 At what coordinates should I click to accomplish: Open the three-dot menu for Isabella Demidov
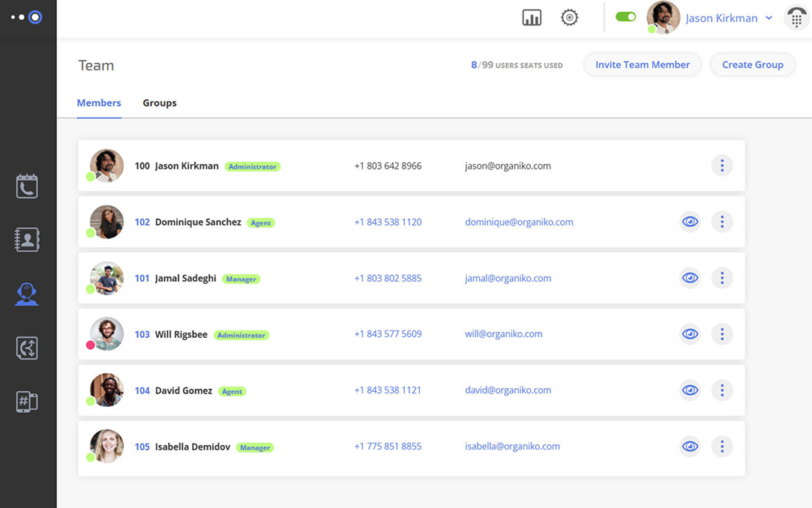[x=722, y=447]
